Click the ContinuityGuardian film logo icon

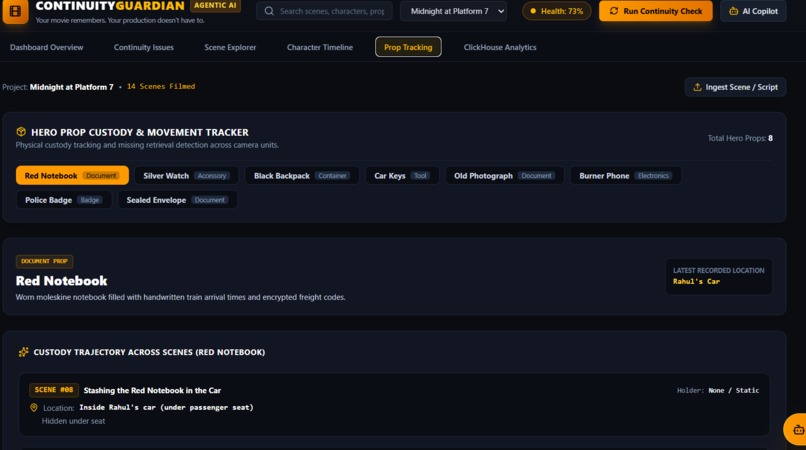click(15, 11)
